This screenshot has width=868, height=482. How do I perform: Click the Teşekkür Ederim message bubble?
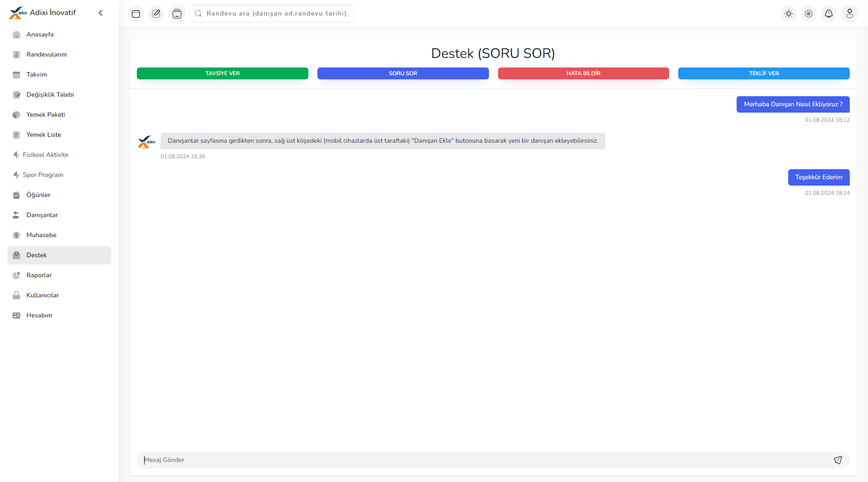pyautogui.click(x=819, y=177)
